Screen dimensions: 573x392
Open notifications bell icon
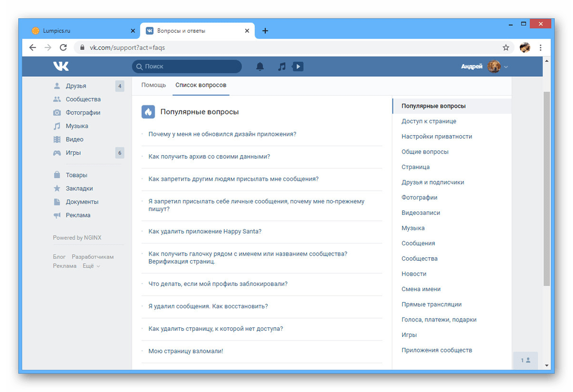tap(260, 66)
